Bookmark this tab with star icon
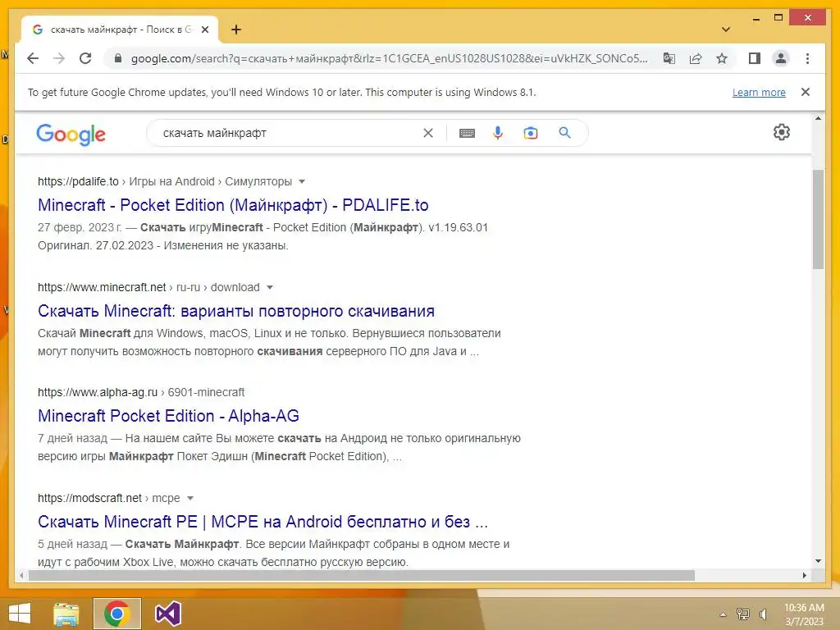 pos(722,58)
